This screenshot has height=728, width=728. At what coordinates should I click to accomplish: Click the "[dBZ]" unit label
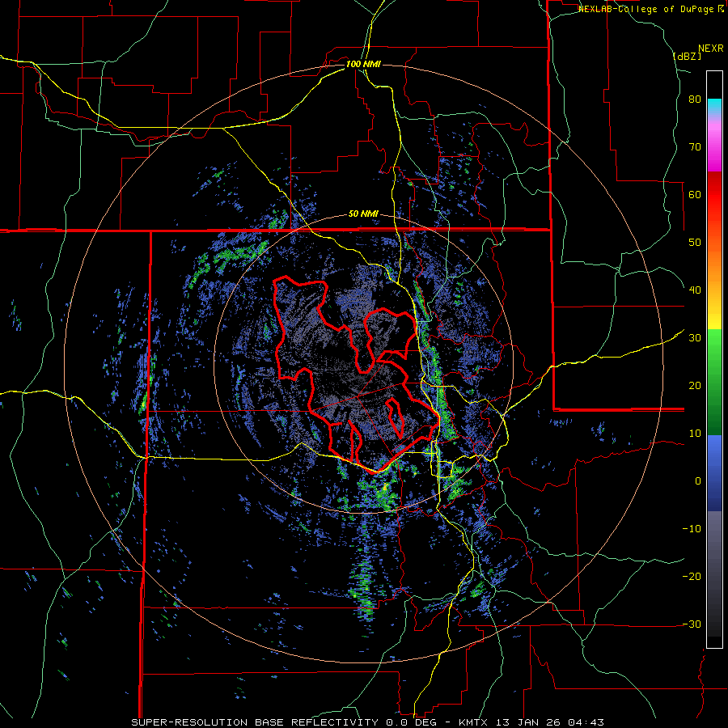point(687,56)
